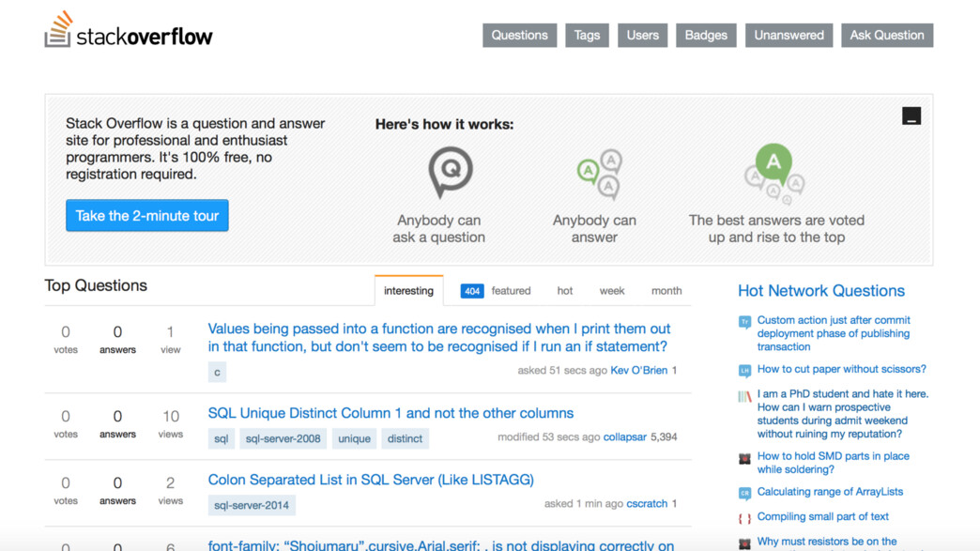Select the interesting tab

[x=408, y=290]
